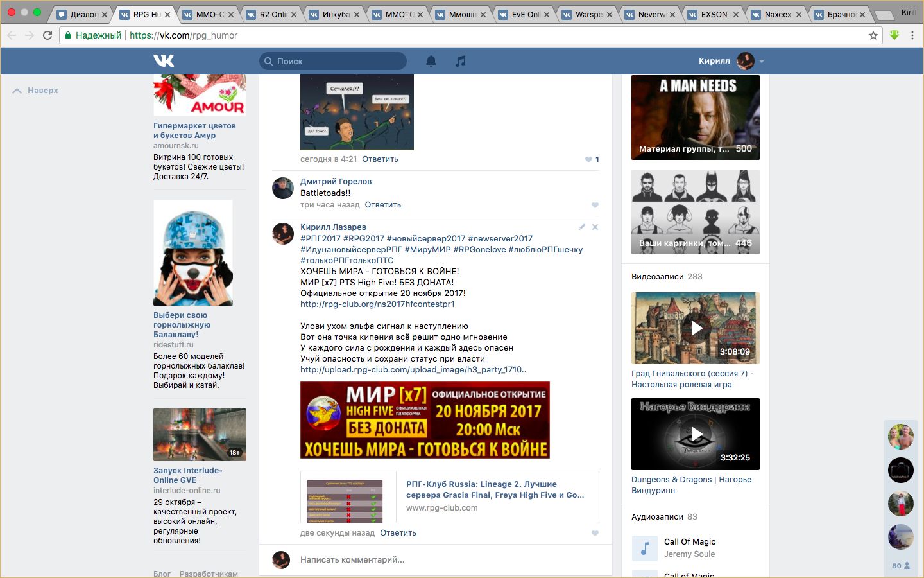Viewport: 924px width, 578px height.
Task: Focus the VK search field
Action: pos(333,61)
